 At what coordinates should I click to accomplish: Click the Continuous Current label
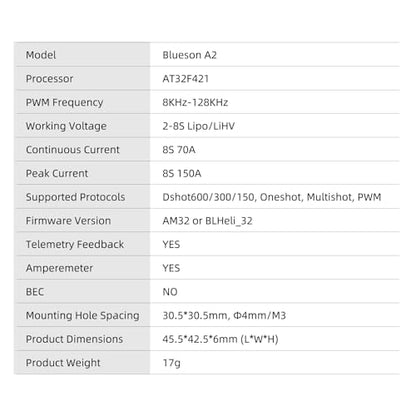coord(72,150)
